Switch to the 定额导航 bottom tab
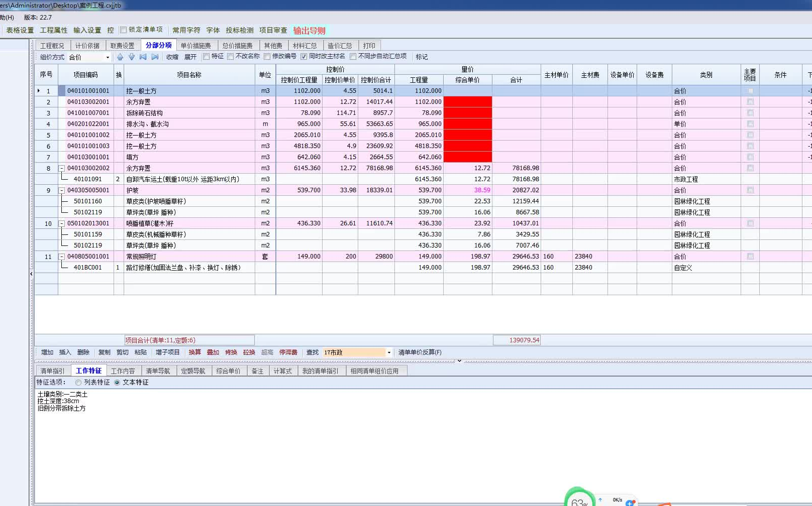Viewport: 812px width, 506px height. pos(193,371)
